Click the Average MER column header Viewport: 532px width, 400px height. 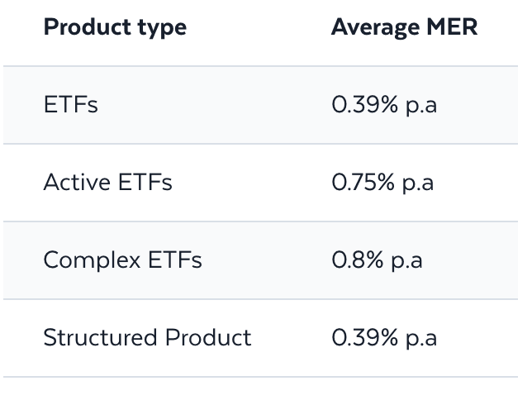(404, 27)
